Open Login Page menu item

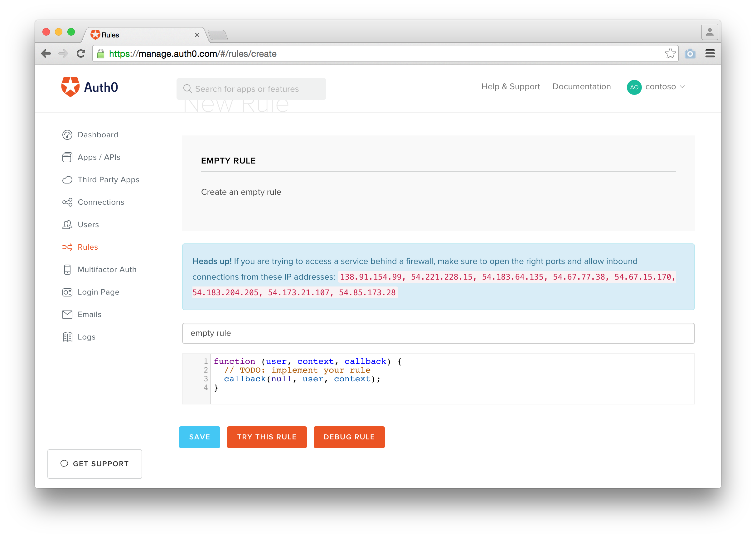point(98,292)
